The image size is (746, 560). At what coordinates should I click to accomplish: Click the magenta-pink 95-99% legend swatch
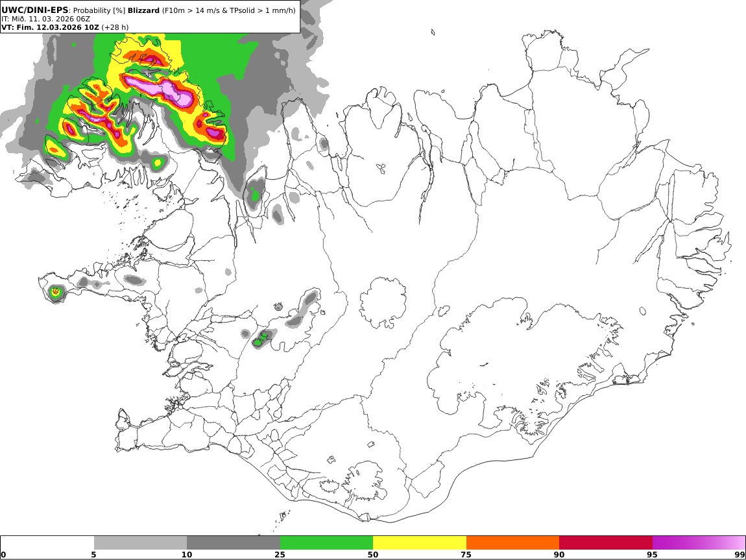point(699,543)
